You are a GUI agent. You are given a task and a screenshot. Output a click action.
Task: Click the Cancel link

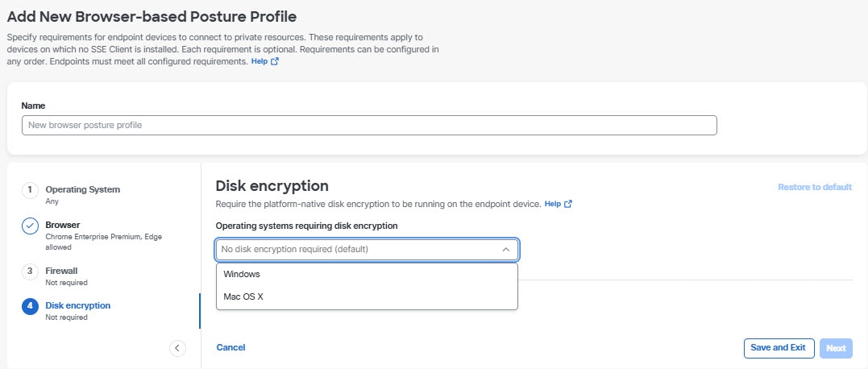(x=230, y=347)
